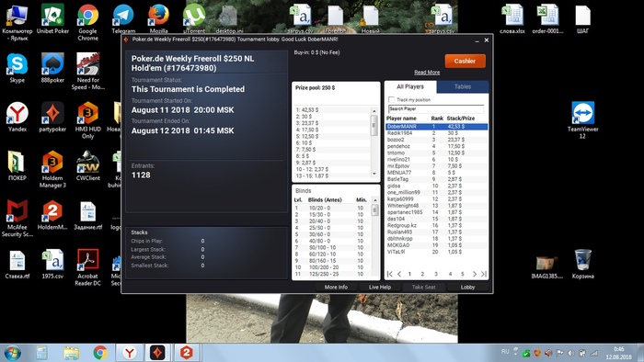
Task: Open volume icon in system tray
Action: (x=571, y=353)
